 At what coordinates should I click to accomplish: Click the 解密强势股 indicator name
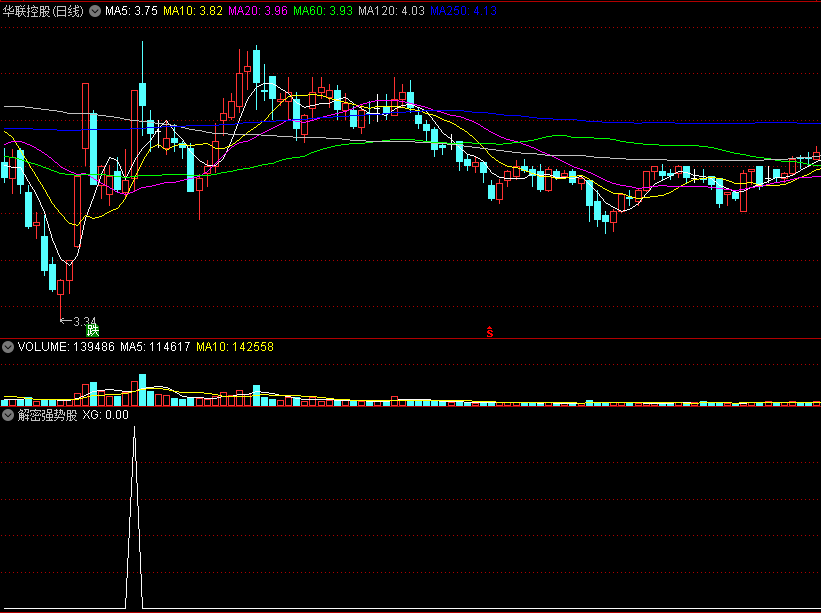click(x=48, y=415)
